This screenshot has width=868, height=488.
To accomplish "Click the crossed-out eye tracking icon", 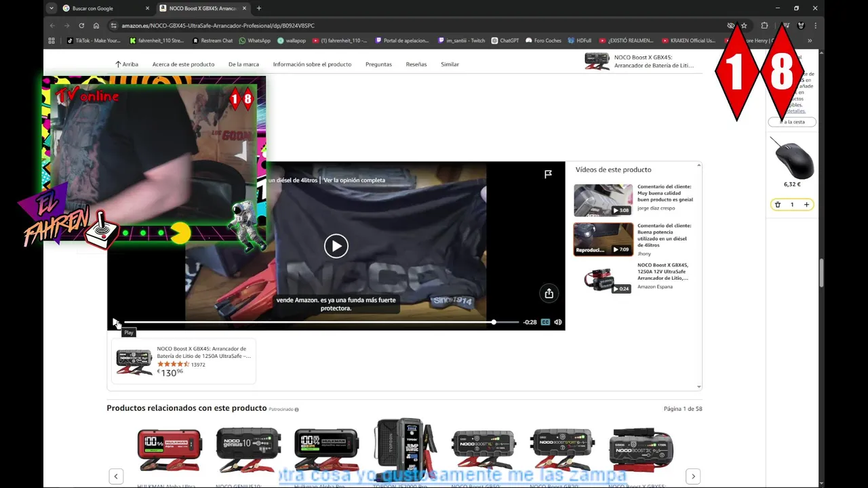I will [x=731, y=26].
